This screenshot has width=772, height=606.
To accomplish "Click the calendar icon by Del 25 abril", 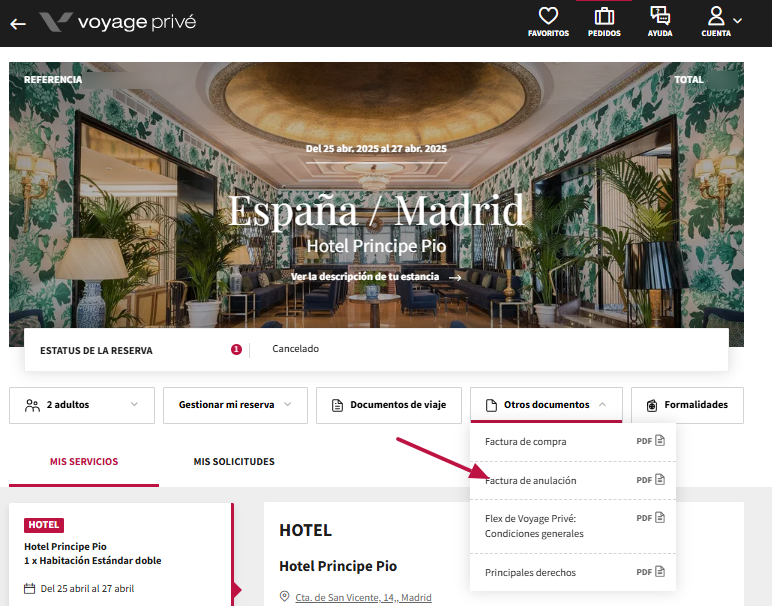I will coord(30,588).
